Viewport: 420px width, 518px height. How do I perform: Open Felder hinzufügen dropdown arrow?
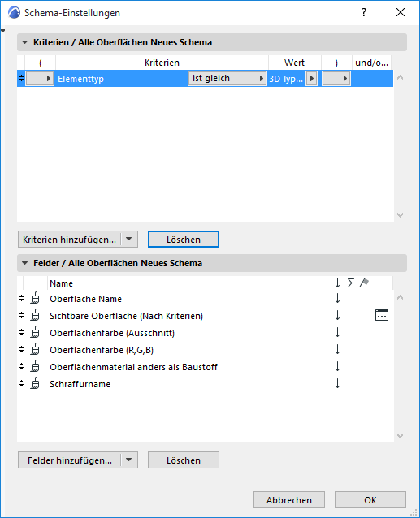click(129, 460)
